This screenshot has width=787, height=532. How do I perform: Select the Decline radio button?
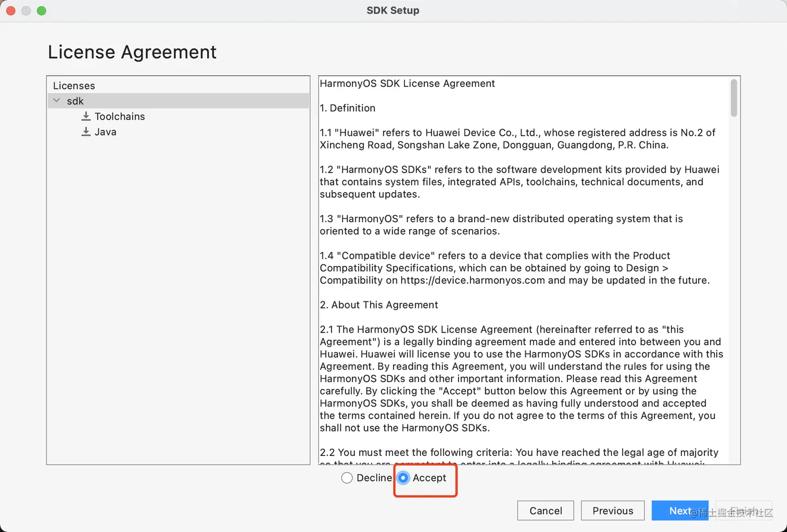347,478
